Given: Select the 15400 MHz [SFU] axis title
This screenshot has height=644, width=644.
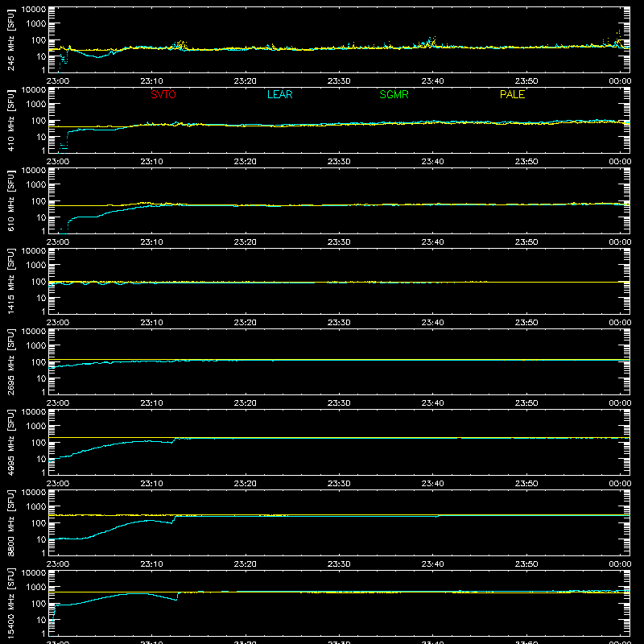Looking at the screenshot, I should tap(10, 603).
